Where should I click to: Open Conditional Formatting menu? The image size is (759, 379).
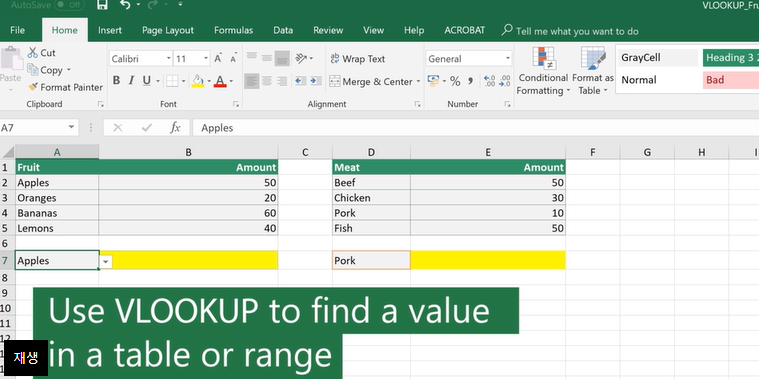(x=543, y=71)
